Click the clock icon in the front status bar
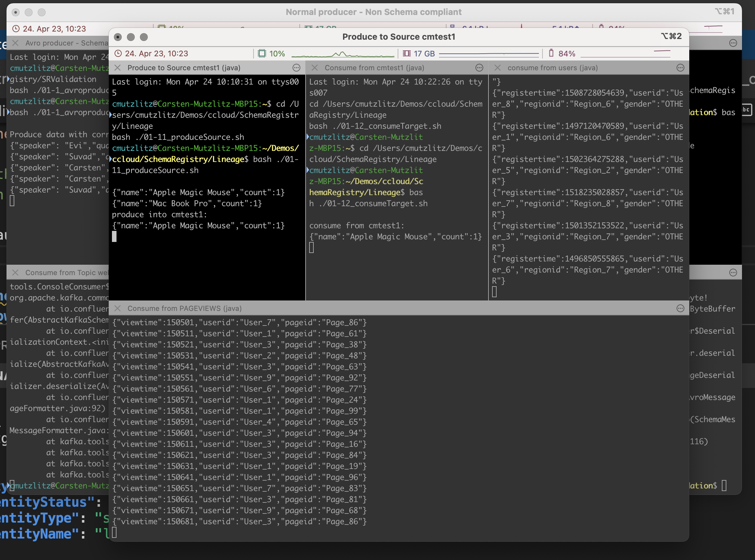Viewport: 755px width, 560px height. [118, 54]
